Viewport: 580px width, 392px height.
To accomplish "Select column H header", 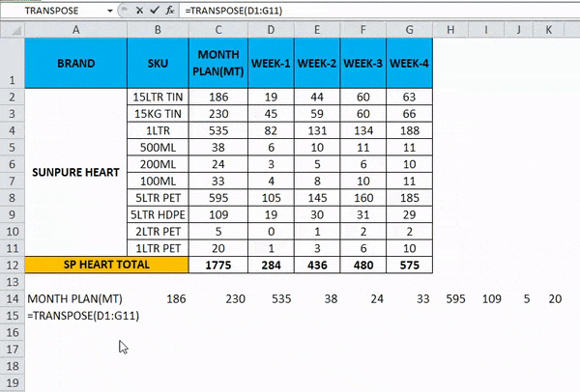I will coord(450,30).
